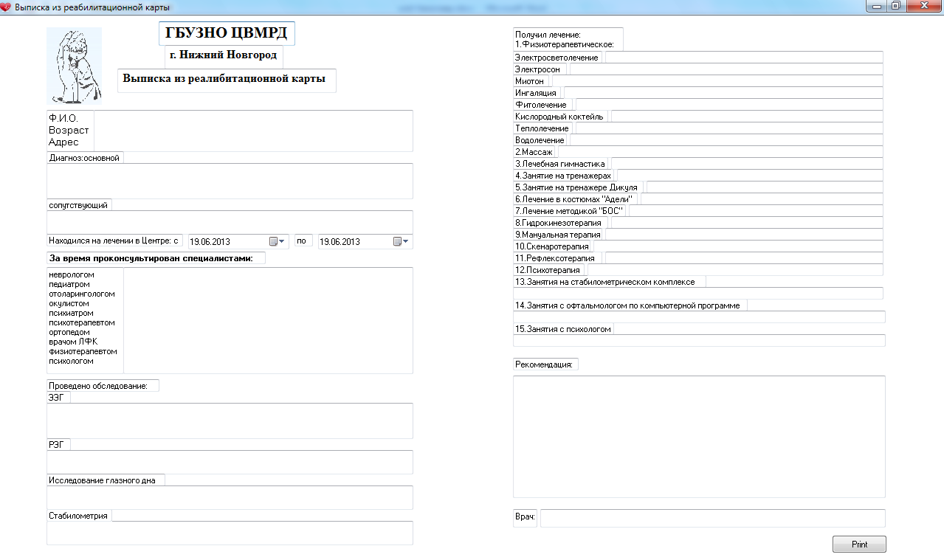This screenshot has height=560, width=944.
Task: Click the Сканаротерапия input field
Action: coord(738,246)
